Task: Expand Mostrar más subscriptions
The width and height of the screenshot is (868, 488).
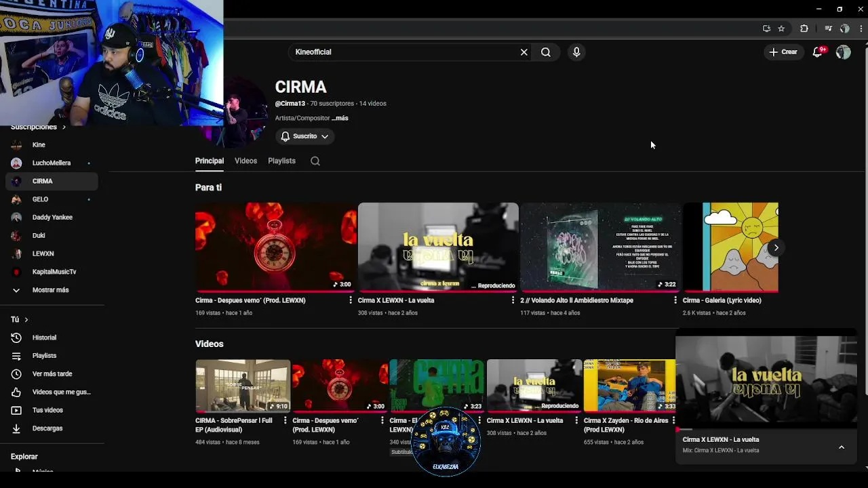Action: click(x=52, y=290)
